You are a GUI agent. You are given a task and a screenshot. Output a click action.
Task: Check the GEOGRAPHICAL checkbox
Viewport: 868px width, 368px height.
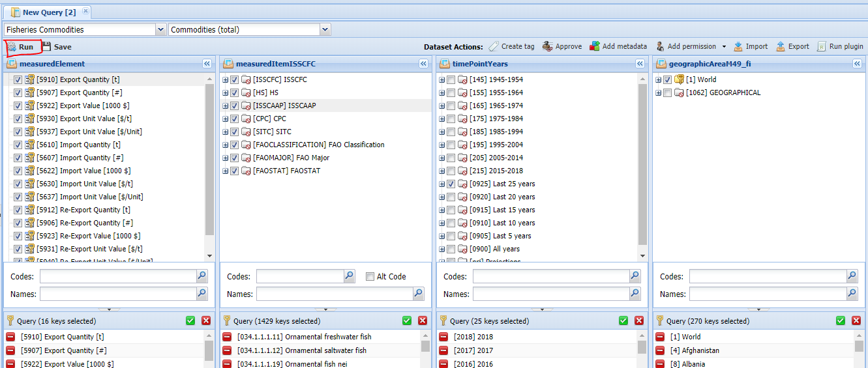[668, 92]
